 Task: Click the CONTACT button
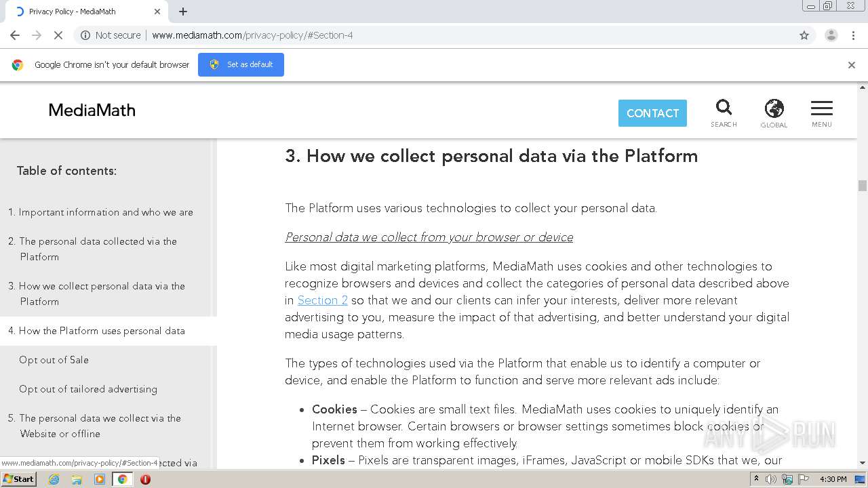pyautogui.click(x=652, y=113)
